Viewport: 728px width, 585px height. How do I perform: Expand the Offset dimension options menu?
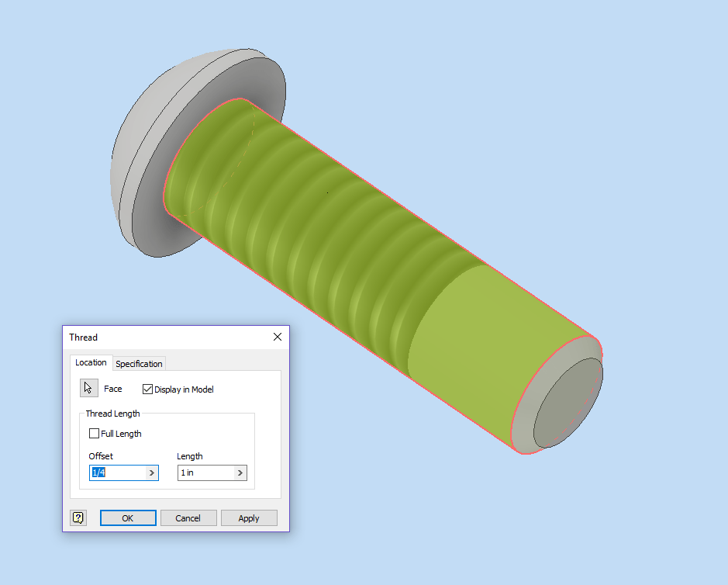pos(150,472)
